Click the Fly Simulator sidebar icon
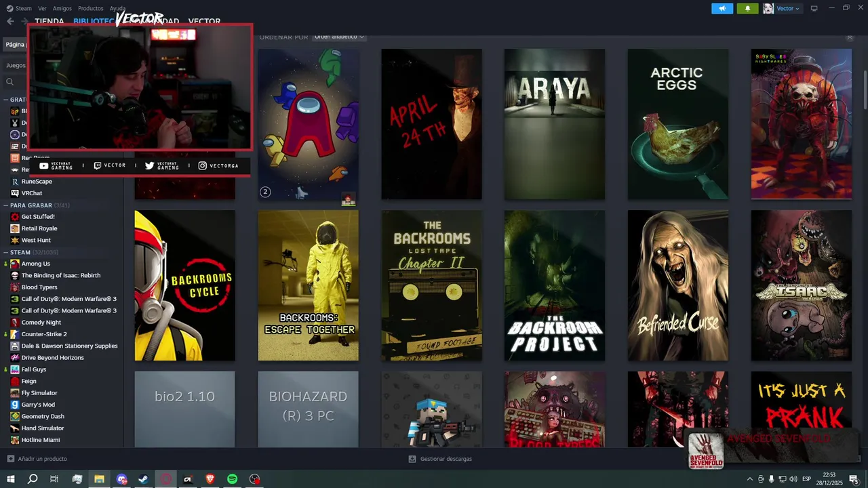Image resolution: width=868 pixels, height=488 pixels. [x=15, y=393]
